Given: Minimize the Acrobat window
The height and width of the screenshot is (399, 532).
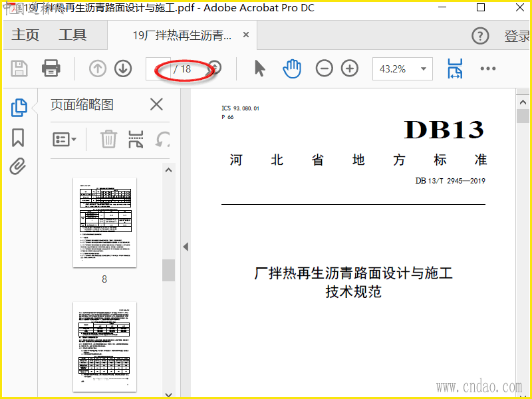Looking at the screenshot, I should 442,7.
